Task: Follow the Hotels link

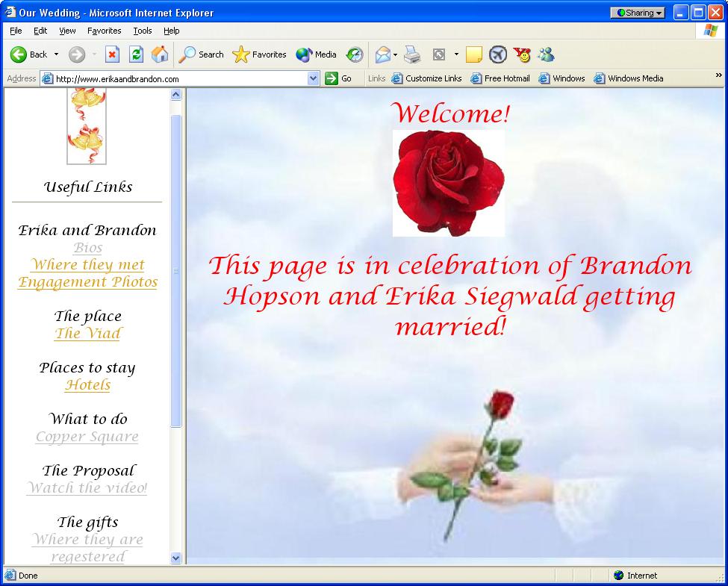Action: click(x=87, y=385)
